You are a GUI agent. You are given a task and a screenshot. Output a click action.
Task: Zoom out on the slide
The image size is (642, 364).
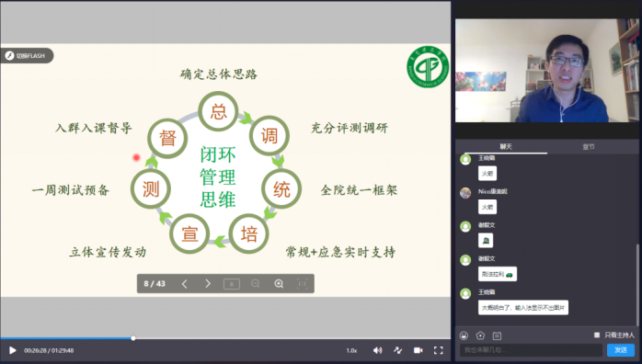(255, 284)
